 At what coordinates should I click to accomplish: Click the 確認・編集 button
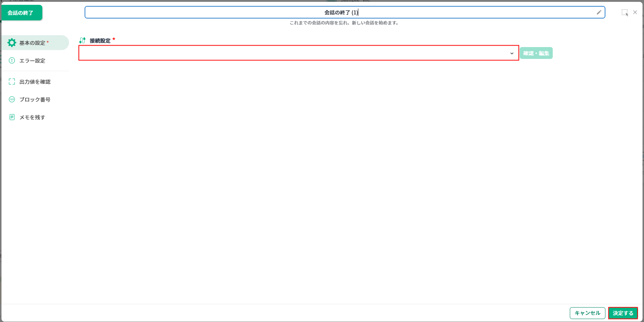click(536, 53)
